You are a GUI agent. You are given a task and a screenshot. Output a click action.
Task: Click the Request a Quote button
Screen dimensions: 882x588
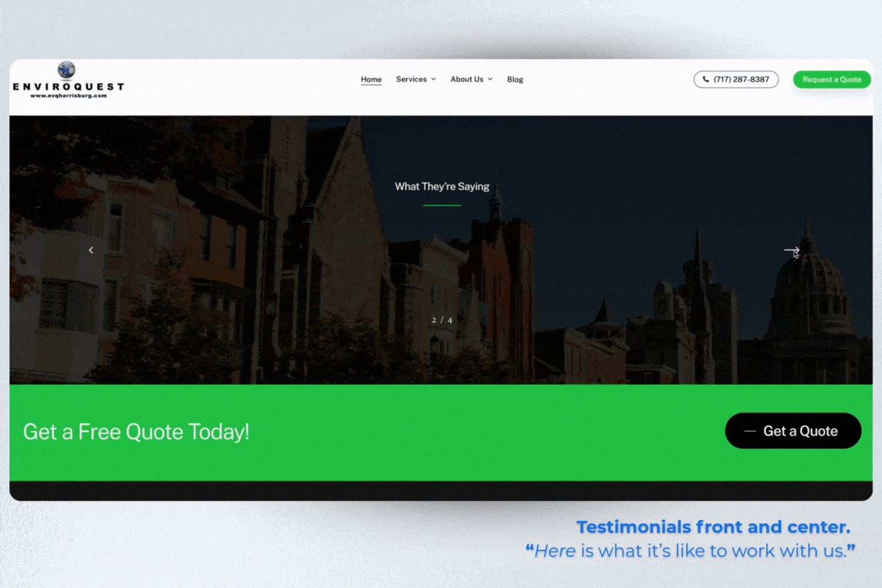(831, 79)
